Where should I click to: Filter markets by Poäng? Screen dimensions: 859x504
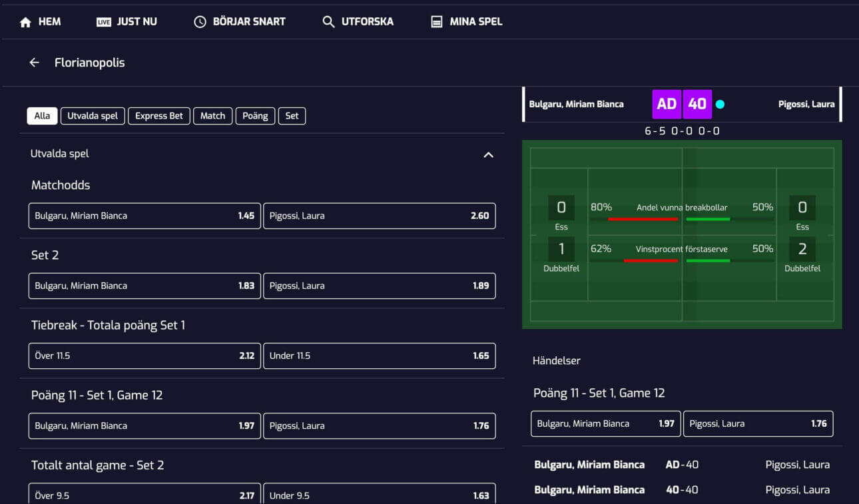point(255,116)
